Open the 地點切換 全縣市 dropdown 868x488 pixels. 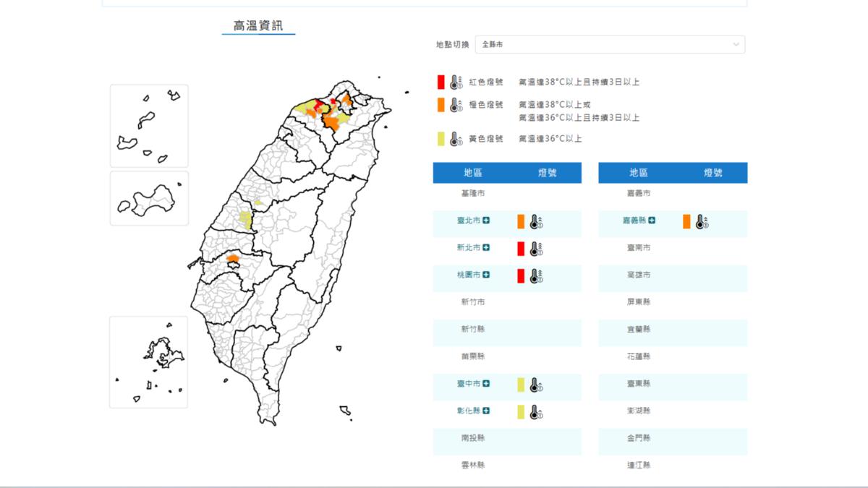[x=609, y=45]
